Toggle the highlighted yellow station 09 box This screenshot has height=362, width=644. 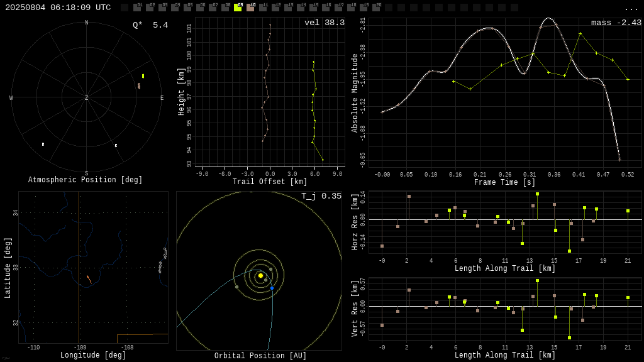[238, 8]
